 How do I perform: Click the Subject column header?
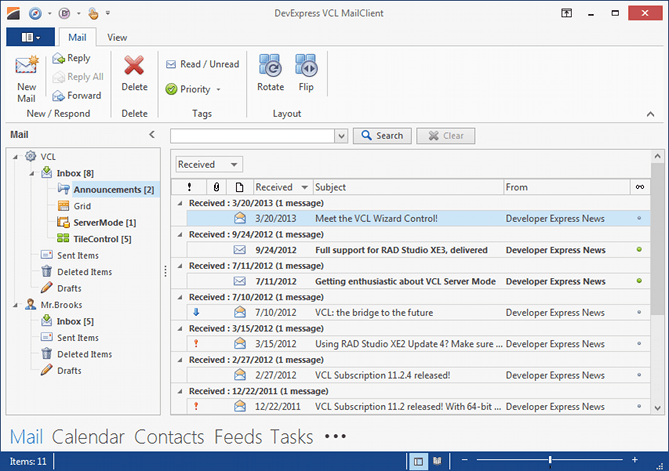[408, 187]
